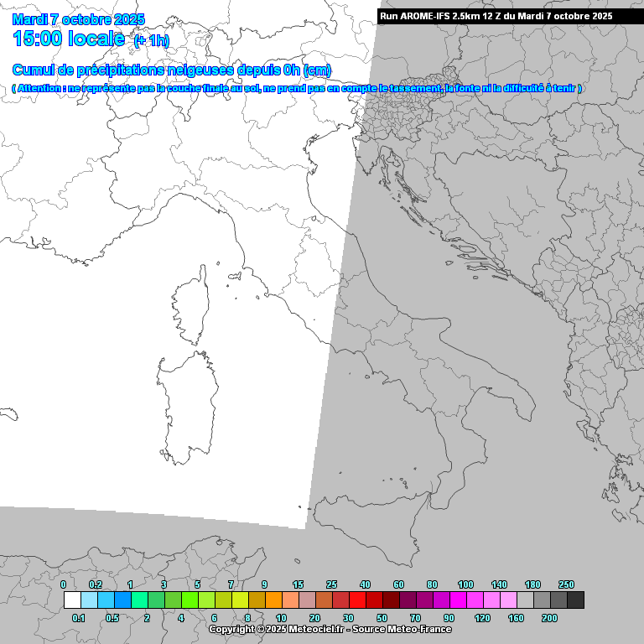Click the "(+ 1h)" forecast offset label
The height and width of the screenshot is (644, 644).
pyautogui.click(x=152, y=41)
